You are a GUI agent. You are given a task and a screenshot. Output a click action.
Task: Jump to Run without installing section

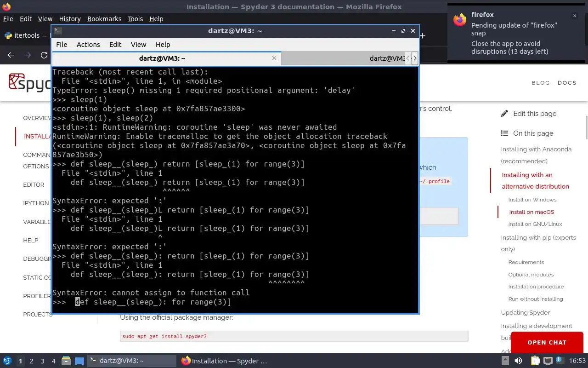[x=536, y=299]
